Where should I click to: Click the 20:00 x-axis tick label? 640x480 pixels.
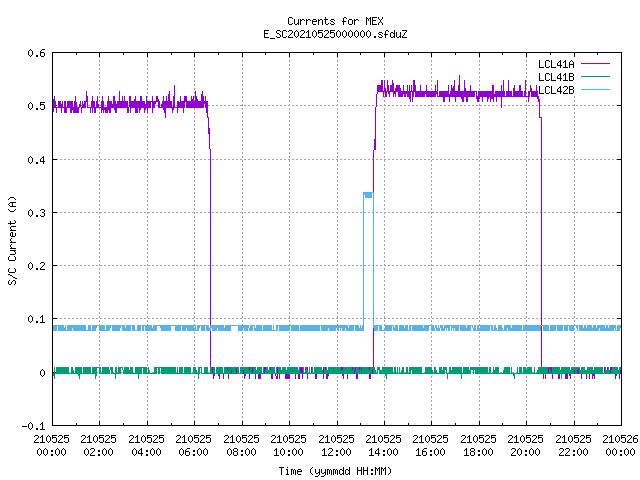525,452
